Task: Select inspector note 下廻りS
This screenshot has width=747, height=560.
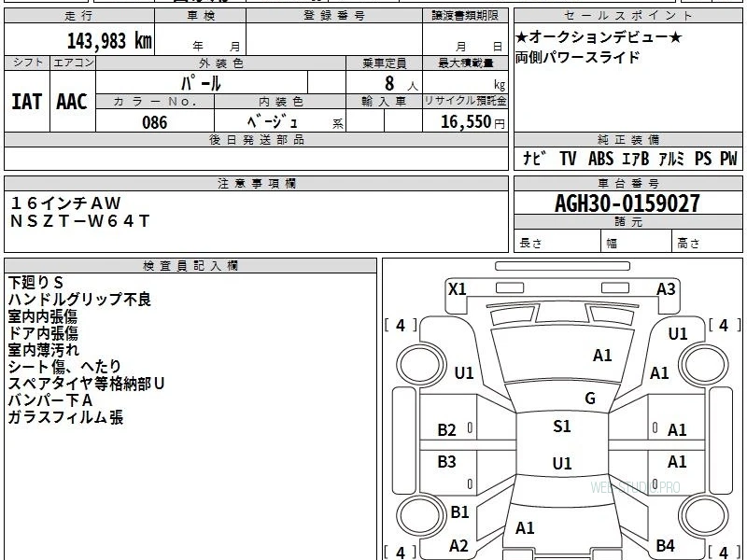Action: coord(35,283)
